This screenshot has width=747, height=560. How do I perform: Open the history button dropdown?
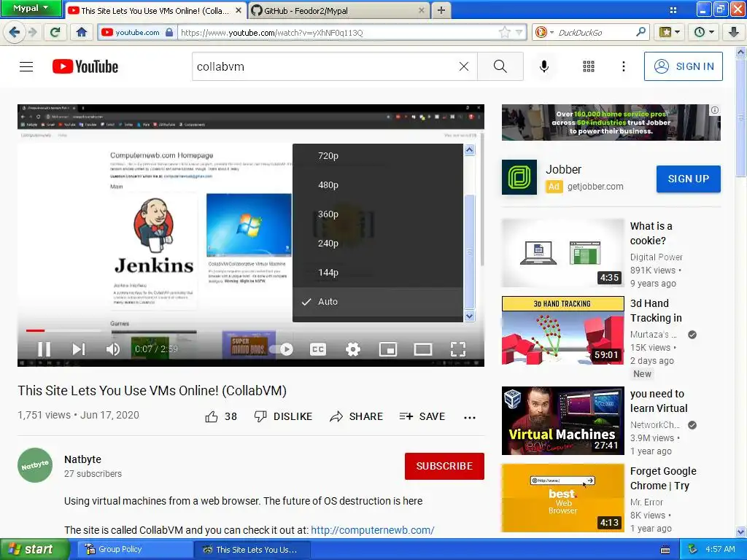click(x=705, y=32)
